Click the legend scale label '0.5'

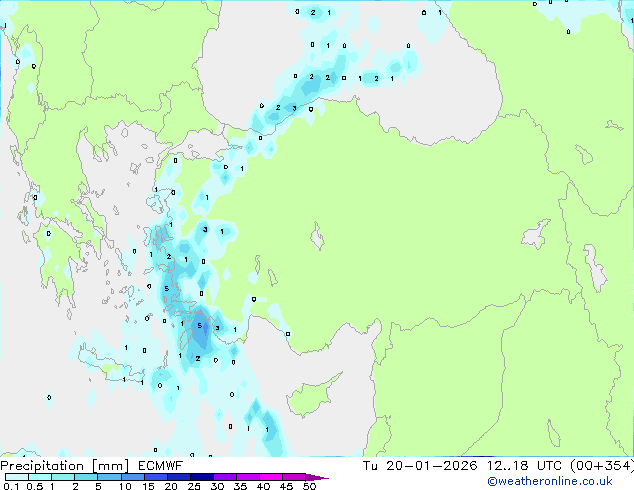tap(34, 486)
